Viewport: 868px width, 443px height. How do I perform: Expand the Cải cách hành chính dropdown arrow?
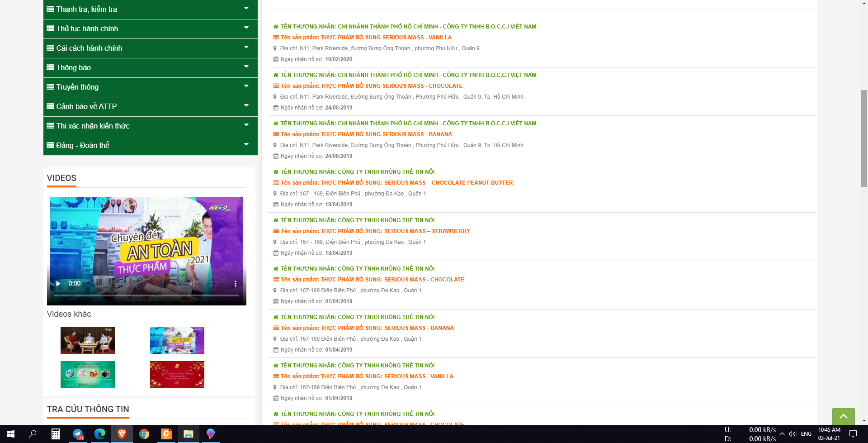click(x=246, y=47)
